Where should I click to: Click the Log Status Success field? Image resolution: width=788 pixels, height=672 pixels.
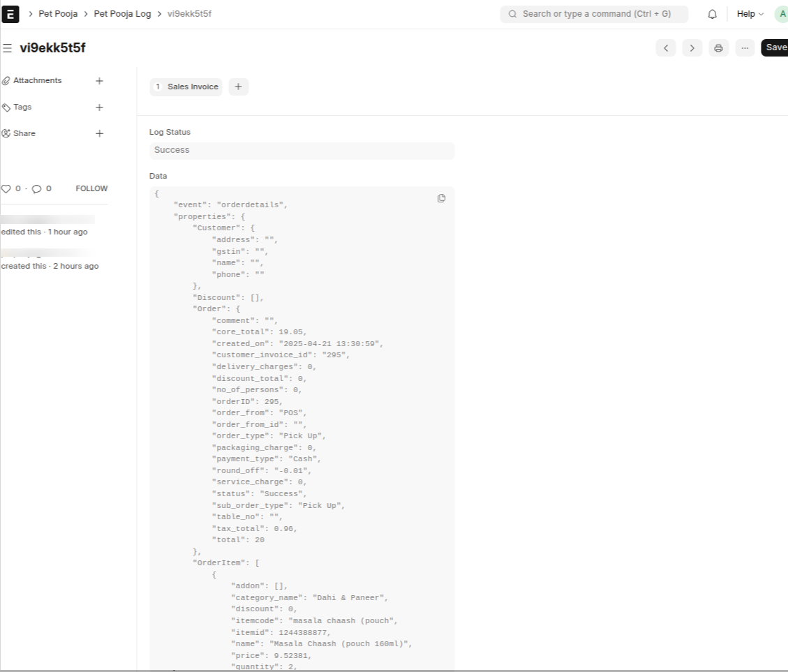(302, 150)
